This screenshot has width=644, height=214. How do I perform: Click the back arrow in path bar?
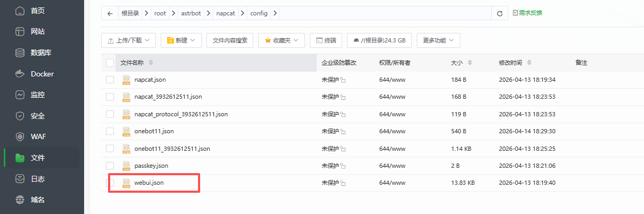pos(110,13)
